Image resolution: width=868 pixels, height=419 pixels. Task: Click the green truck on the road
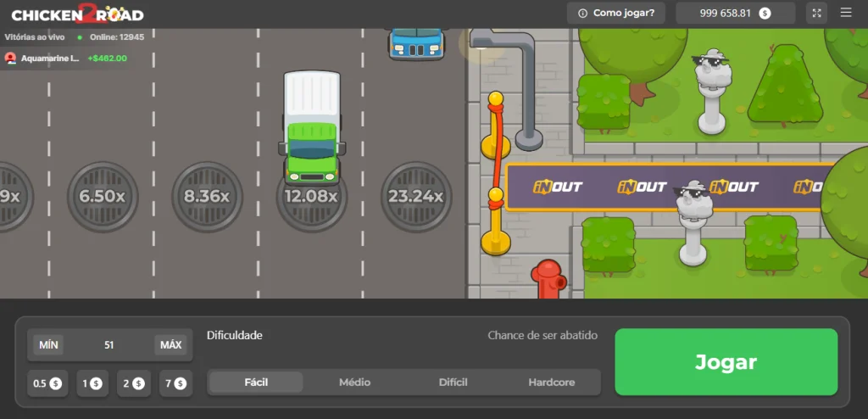pos(312,127)
